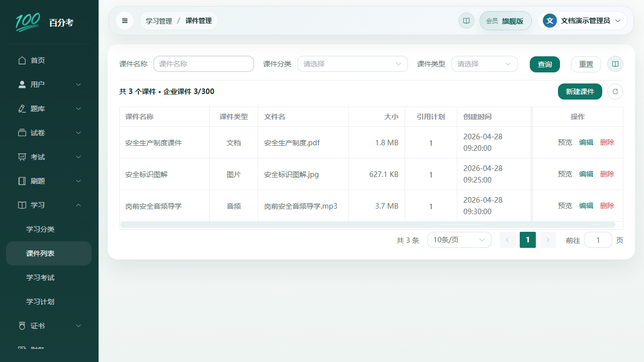Go to 首页 in sidebar
This screenshot has width=644, height=362.
(x=49, y=60)
